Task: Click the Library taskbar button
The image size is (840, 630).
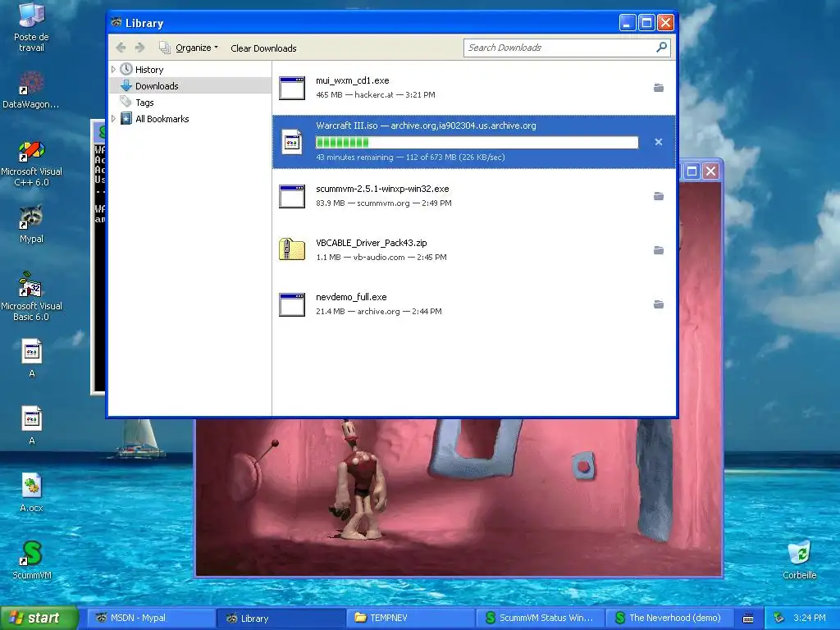Action: coord(281,618)
